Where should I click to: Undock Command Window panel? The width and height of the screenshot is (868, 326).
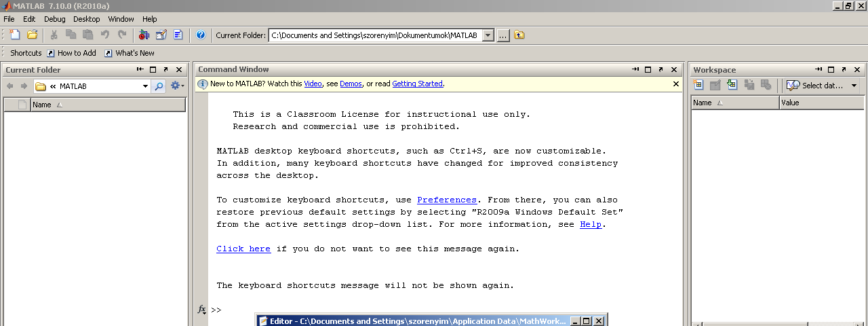coord(661,69)
